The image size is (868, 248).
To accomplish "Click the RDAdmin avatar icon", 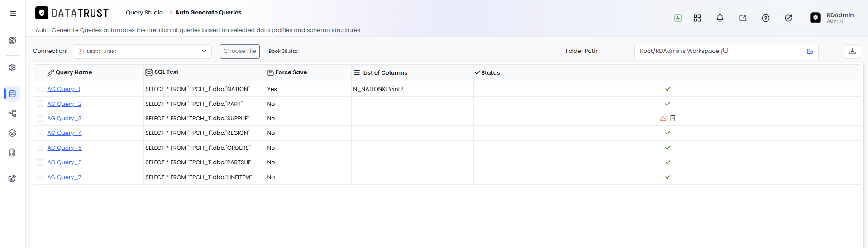I will [816, 18].
